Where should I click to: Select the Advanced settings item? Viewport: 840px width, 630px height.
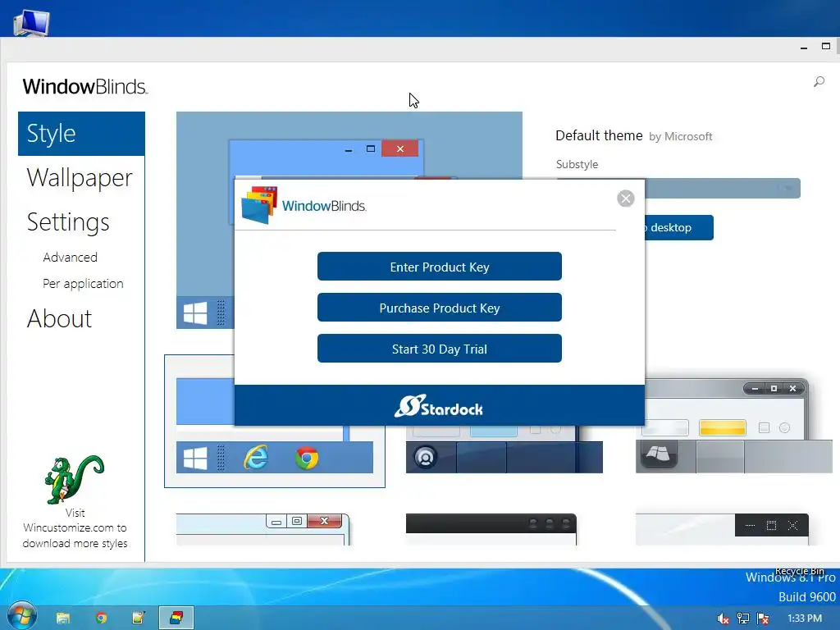click(71, 257)
